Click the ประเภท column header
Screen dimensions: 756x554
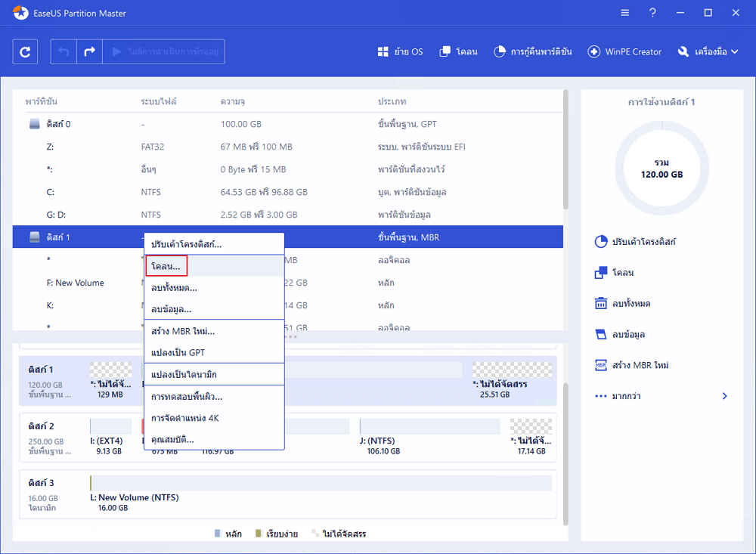point(392,102)
